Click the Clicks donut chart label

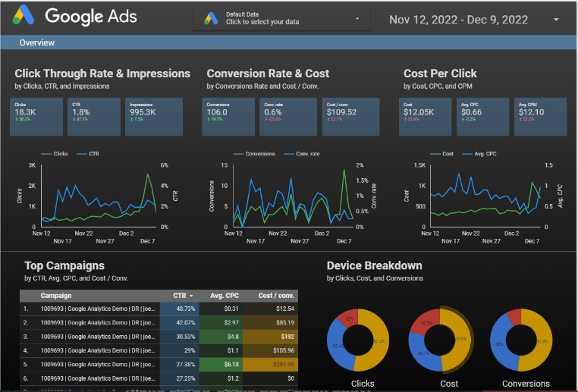pyautogui.click(x=363, y=384)
